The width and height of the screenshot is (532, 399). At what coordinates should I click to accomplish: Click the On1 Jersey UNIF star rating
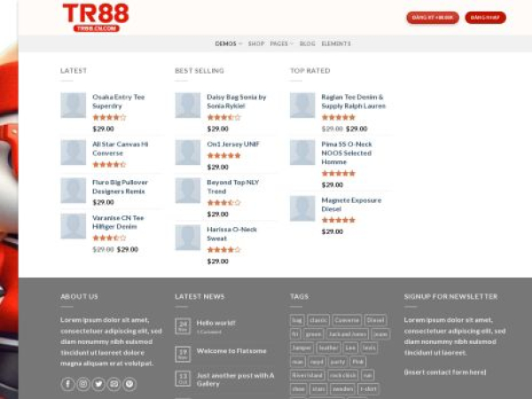[224, 156]
